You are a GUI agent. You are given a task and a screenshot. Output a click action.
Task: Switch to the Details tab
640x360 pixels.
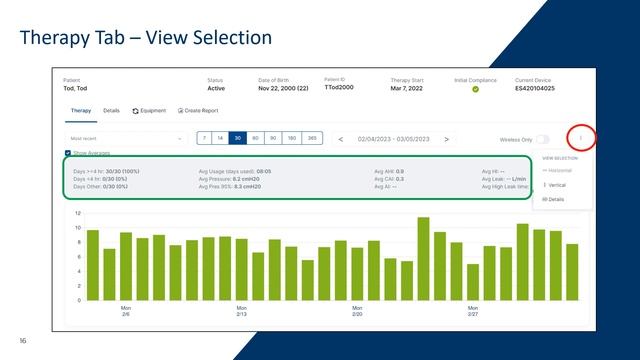pyautogui.click(x=111, y=111)
